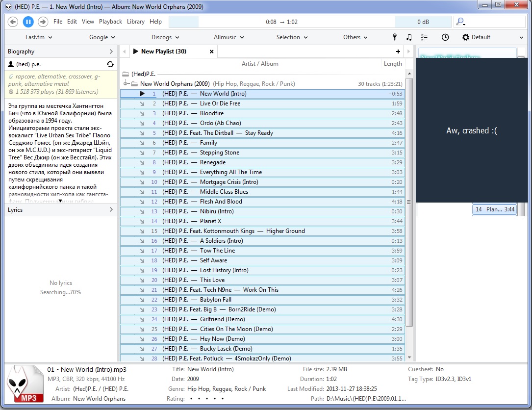532x410 pixels.
Task: Click the magnifier search icon
Action: (x=460, y=22)
